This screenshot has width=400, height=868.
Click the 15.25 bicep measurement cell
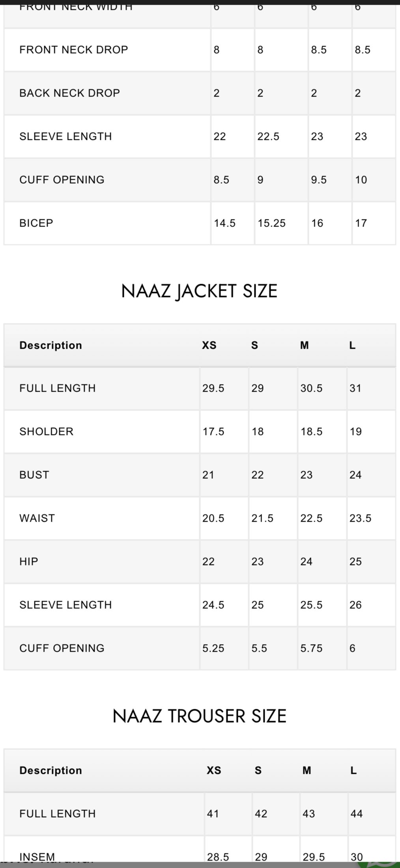click(x=271, y=223)
